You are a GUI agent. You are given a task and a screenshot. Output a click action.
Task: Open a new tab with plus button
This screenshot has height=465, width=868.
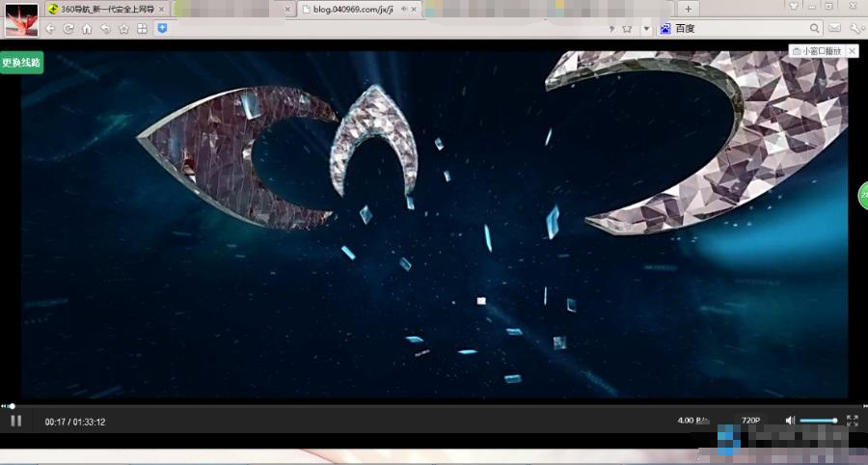click(689, 9)
